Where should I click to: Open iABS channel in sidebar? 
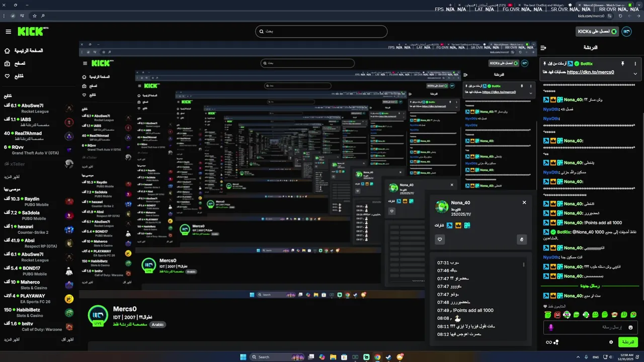(39, 122)
